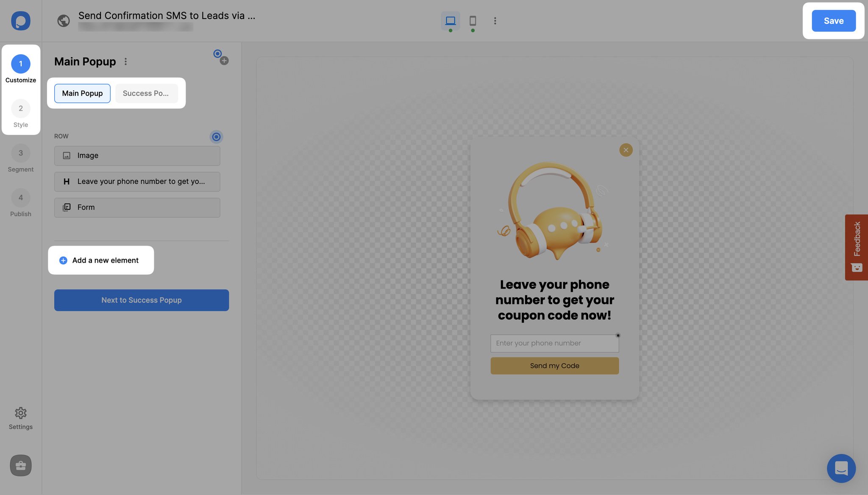Open Main Popup options three-dot menu

tap(125, 61)
